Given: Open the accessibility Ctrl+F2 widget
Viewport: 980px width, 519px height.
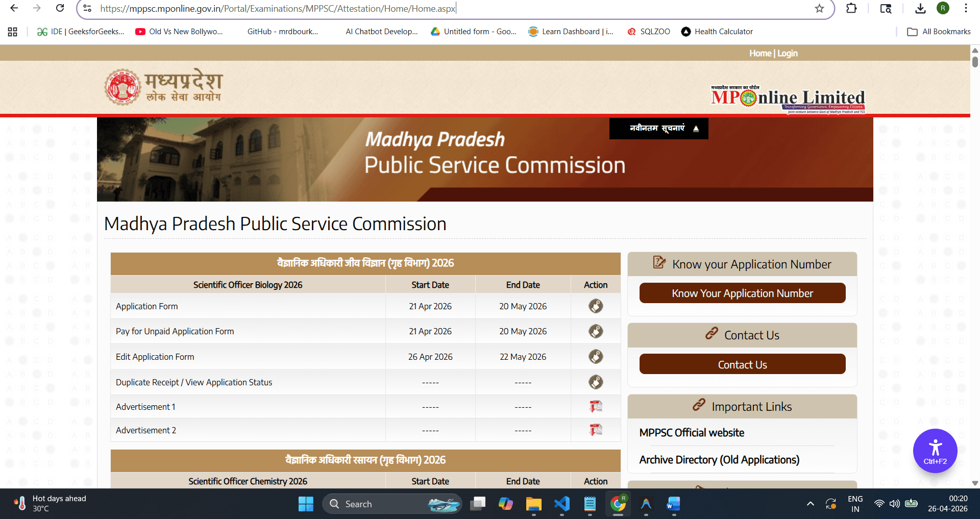Looking at the screenshot, I should pyautogui.click(x=935, y=451).
